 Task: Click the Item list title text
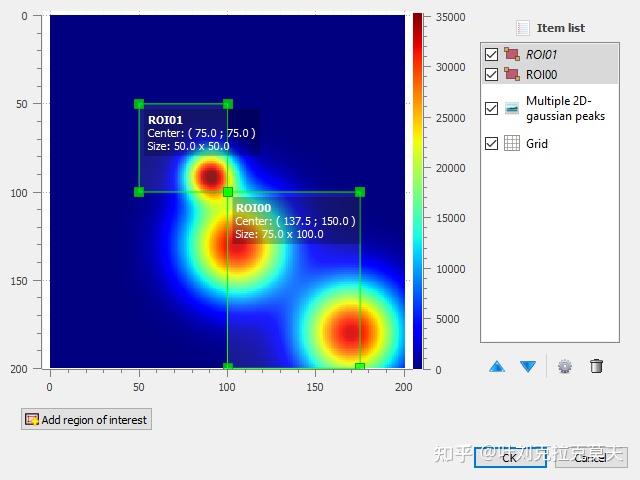point(560,28)
